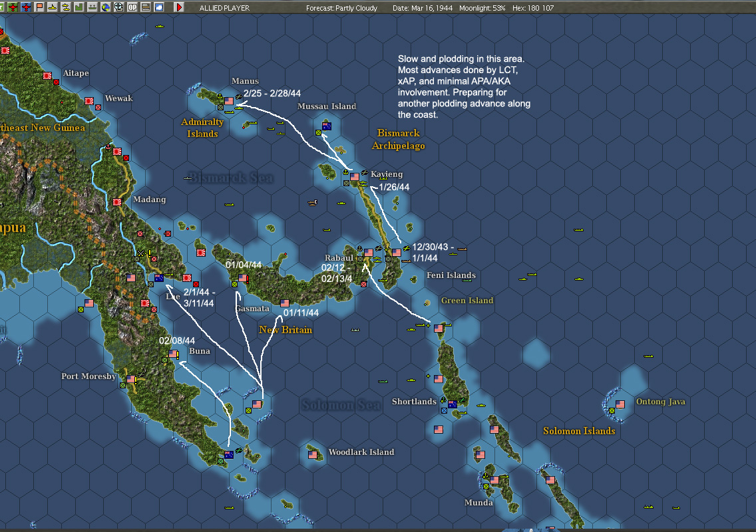The image size is (756, 532).
Task: Select the US flag base at Port Moresby
Action: [x=131, y=379]
